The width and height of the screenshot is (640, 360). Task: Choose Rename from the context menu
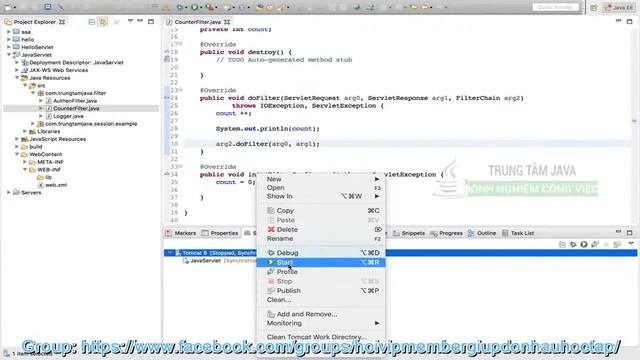point(321,238)
